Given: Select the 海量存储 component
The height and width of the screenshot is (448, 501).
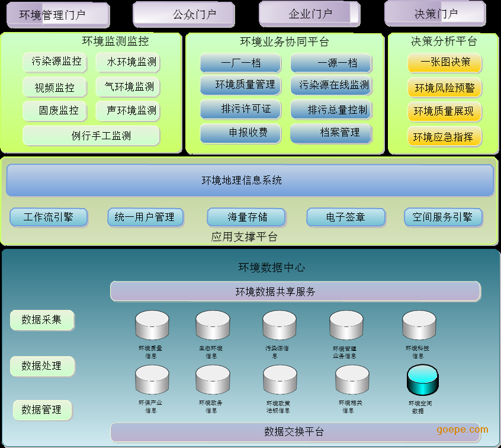Looking at the screenshot, I should click(246, 217).
